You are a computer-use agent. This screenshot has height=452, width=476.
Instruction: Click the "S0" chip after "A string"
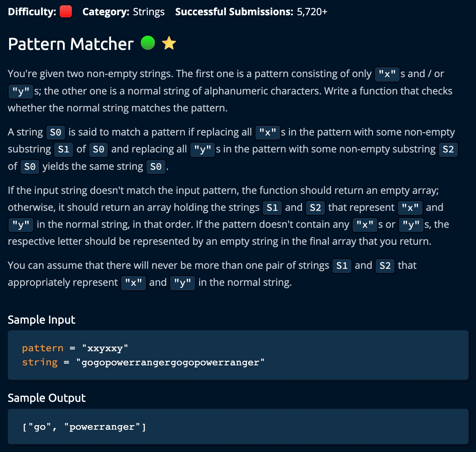point(56,132)
